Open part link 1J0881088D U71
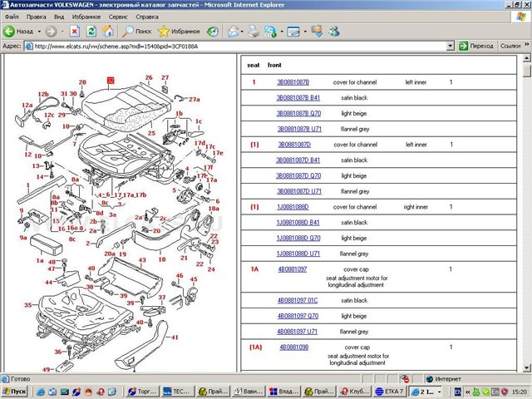 tap(298, 254)
